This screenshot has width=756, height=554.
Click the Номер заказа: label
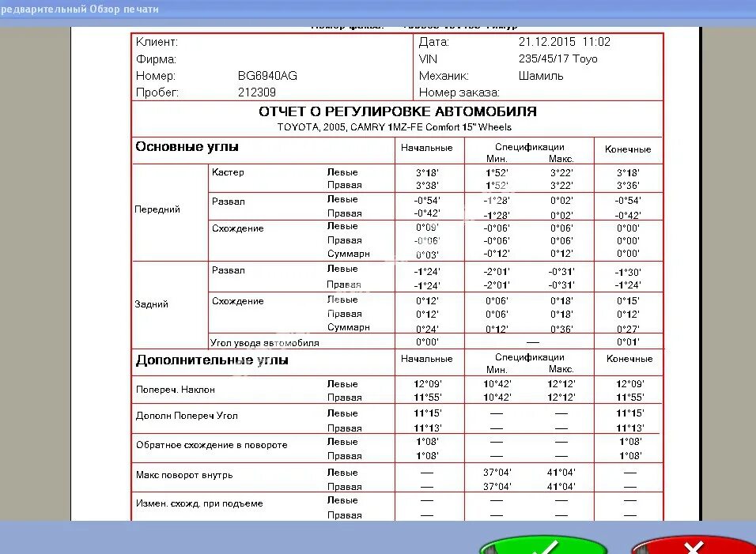point(459,92)
